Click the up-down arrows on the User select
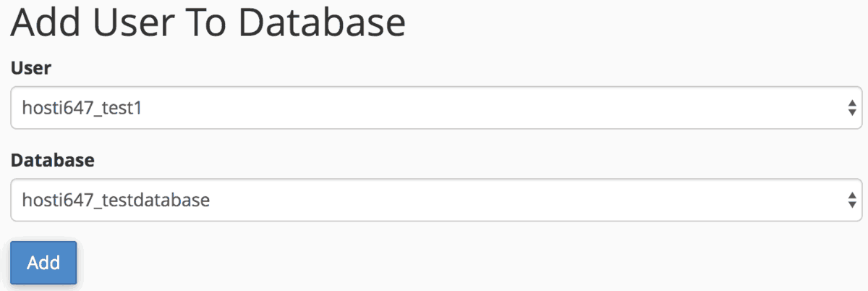Viewport: 868px width, 291px height. (x=851, y=109)
